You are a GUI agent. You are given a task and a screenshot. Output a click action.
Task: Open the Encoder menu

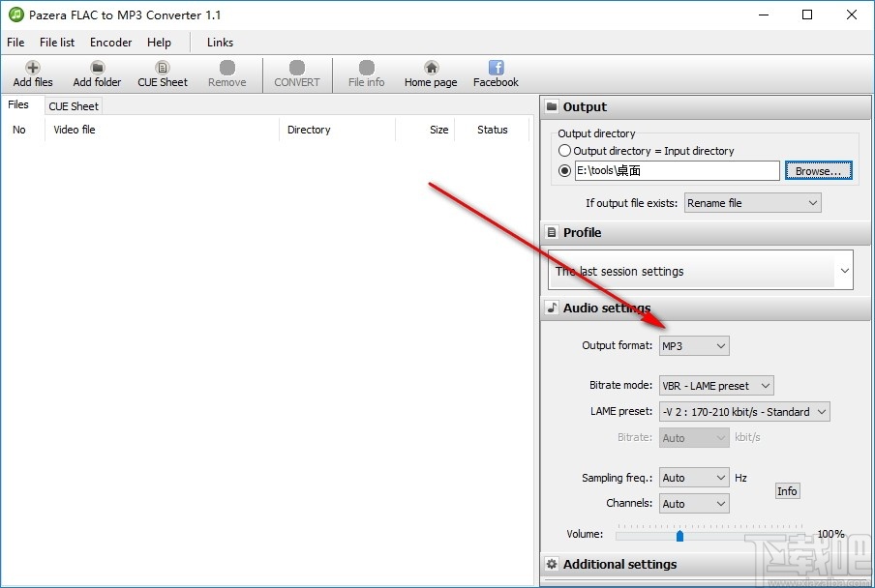109,43
